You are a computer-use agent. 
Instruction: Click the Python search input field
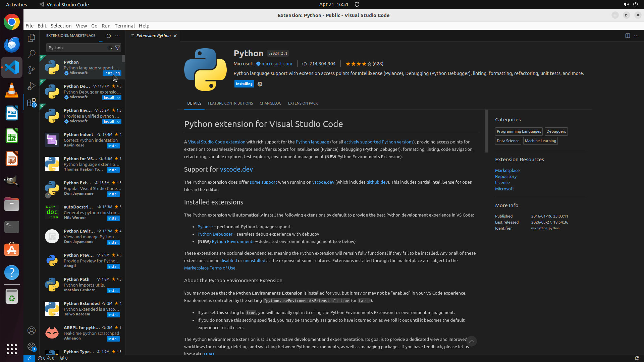tap(75, 48)
